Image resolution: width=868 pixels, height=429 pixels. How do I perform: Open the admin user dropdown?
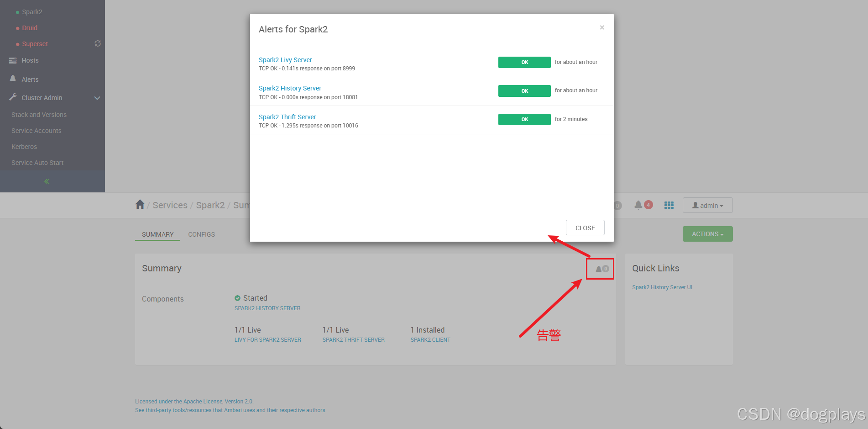pyautogui.click(x=708, y=205)
